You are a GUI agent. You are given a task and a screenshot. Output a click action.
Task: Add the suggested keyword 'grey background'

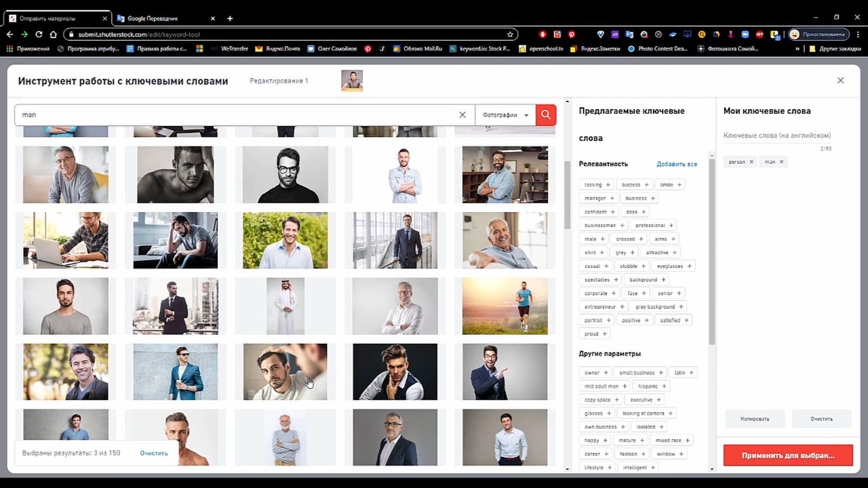pos(659,307)
